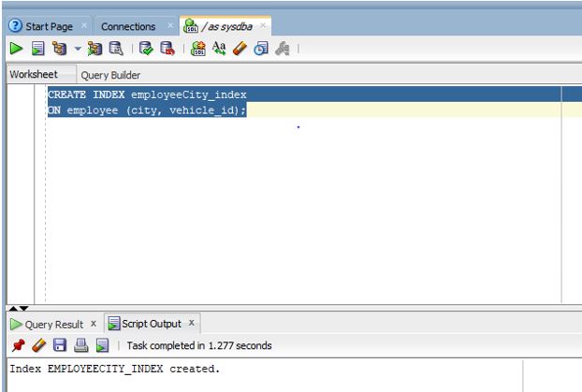This screenshot has width=582, height=392.
Task: Launch the SQL Tuning Advisor icon
Action: click(x=116, y=49)
